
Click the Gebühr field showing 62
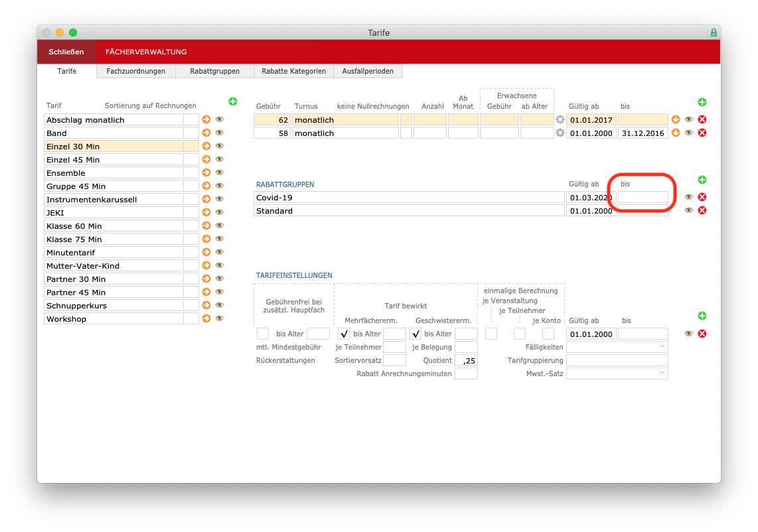pos(272,120)
